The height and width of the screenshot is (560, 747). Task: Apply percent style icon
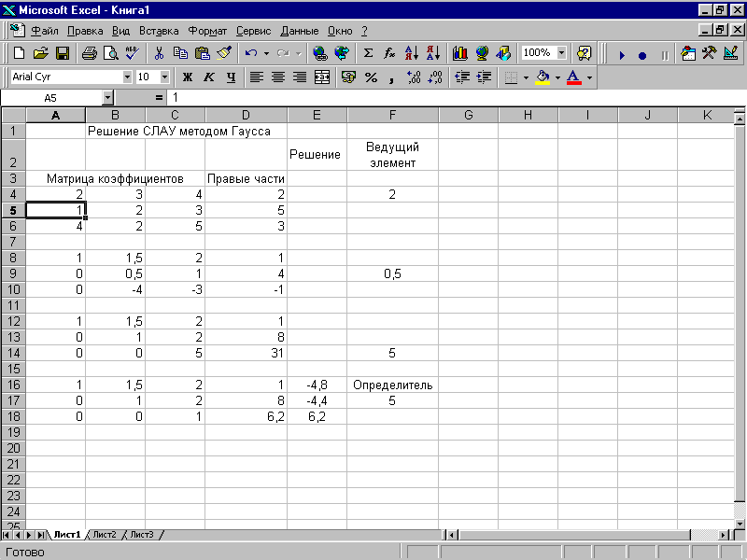click(371, 77)
